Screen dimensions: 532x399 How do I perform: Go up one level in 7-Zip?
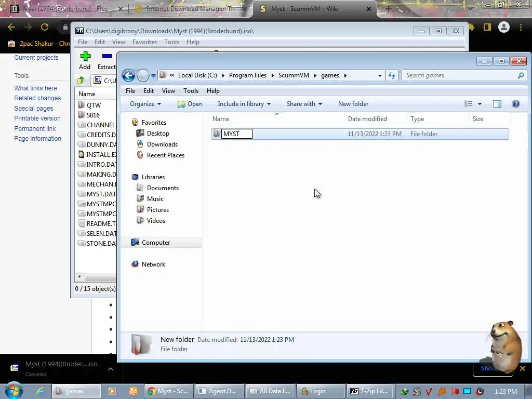tap(81, 81)
